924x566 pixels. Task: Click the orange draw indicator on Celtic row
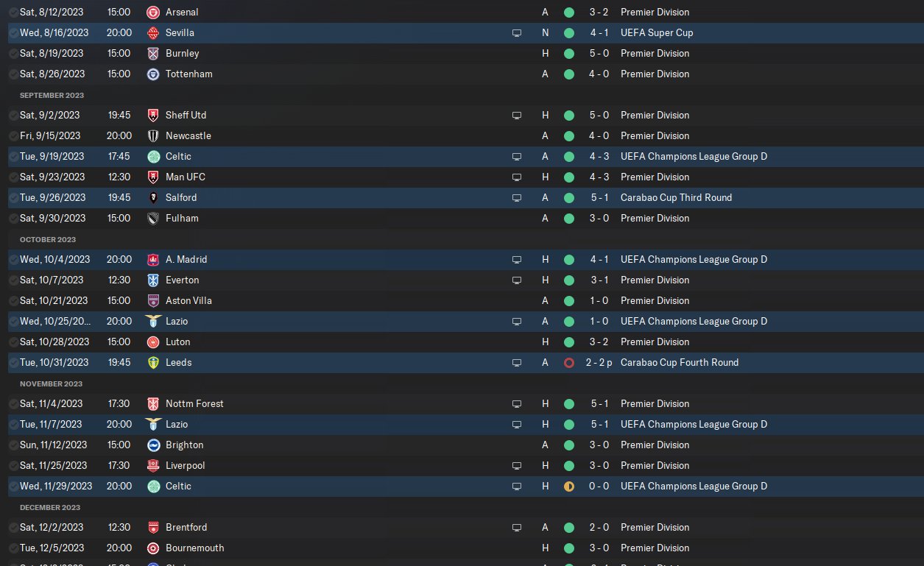point(568,487)
